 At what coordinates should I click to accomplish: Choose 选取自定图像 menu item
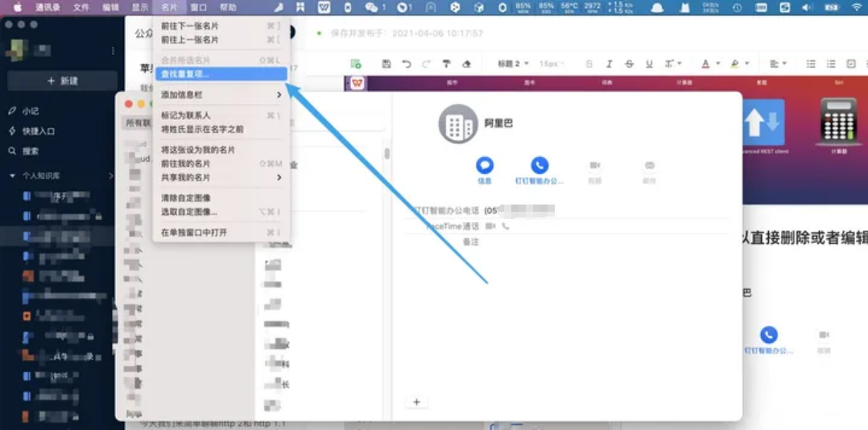click(x=221, y=212)
